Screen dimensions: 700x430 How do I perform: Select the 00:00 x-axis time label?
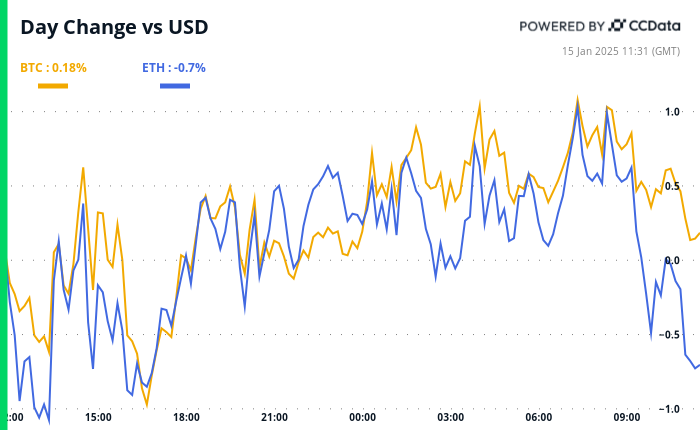point(362,417)
